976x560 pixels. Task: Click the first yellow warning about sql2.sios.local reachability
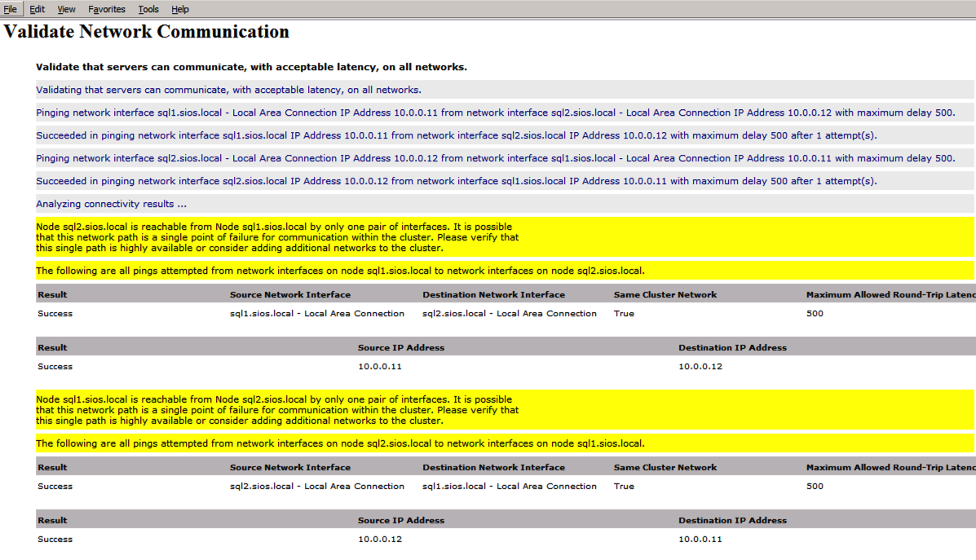277,237
